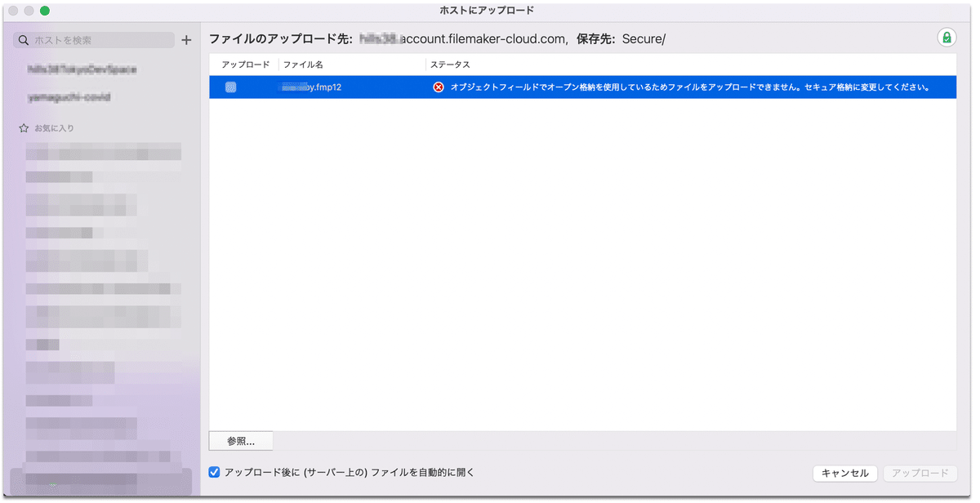Add a new host with the plus icon
Viewport: 980px width, 503px height.
pos(186,39)
